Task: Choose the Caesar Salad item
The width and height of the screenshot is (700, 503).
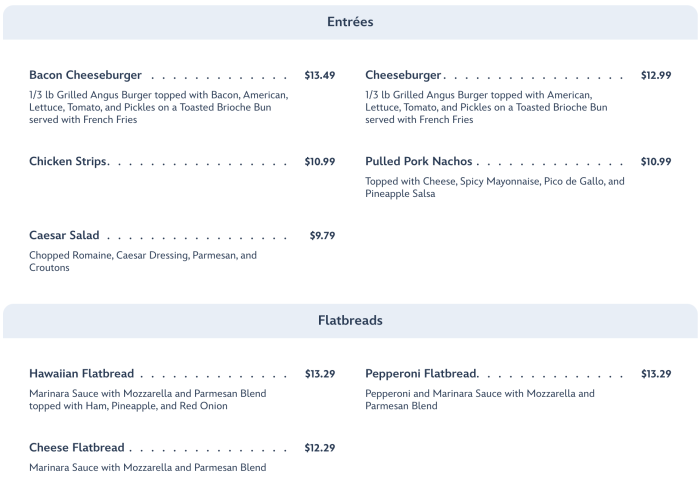Action: [64, 235]
